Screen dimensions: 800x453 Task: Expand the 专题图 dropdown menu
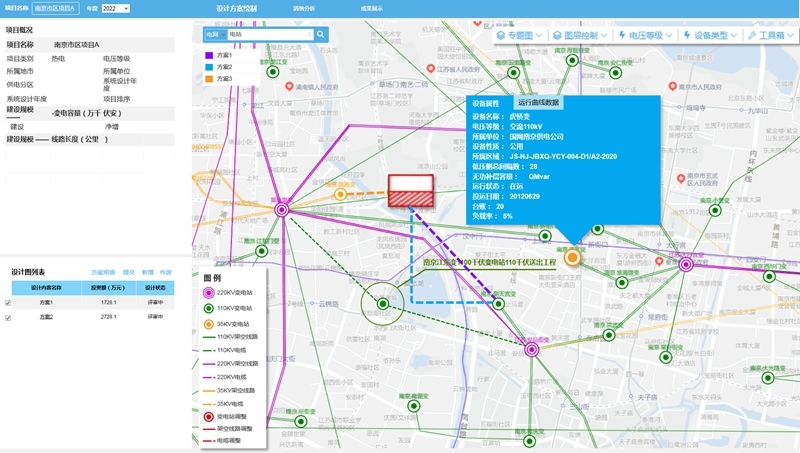point(538,35)
